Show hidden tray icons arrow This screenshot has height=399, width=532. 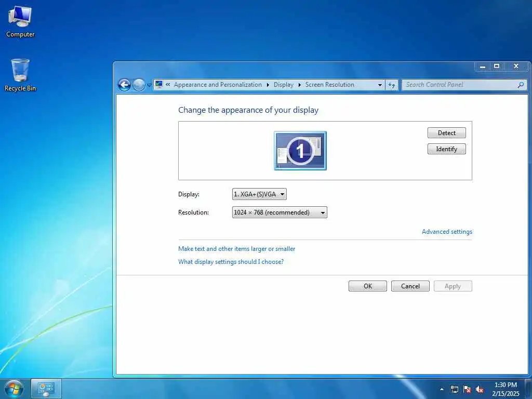(442, 389)
